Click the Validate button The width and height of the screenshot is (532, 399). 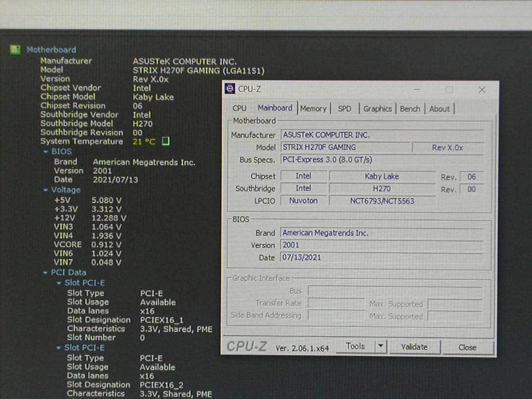tap(415, 346)
